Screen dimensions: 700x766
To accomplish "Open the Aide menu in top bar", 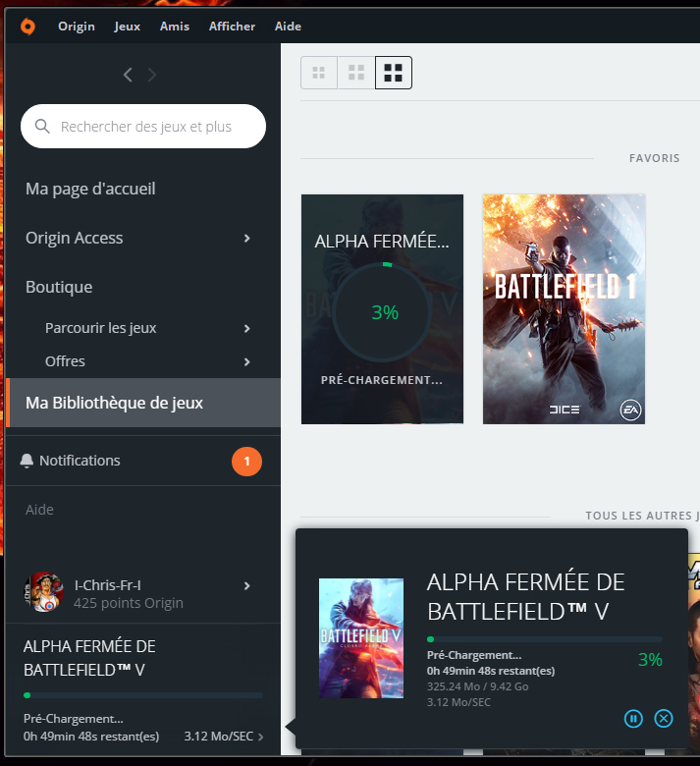I will [288, 27].
